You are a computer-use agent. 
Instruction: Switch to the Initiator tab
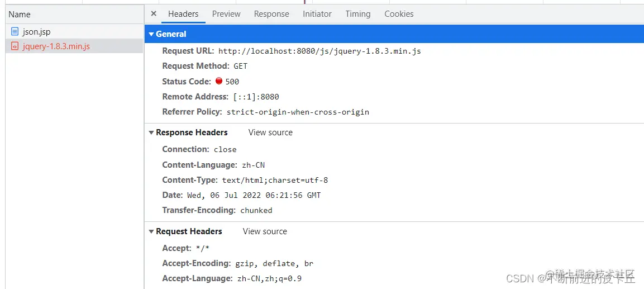317,14
